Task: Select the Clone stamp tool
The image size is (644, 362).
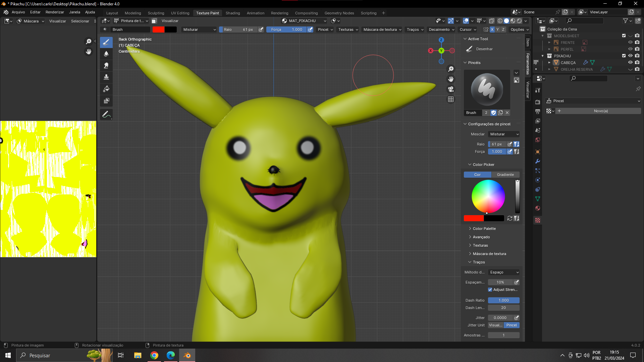Action: [106, 77]
